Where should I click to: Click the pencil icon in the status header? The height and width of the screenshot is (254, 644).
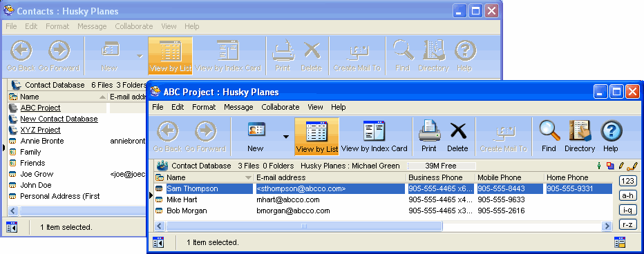click(x=621, y=166)
